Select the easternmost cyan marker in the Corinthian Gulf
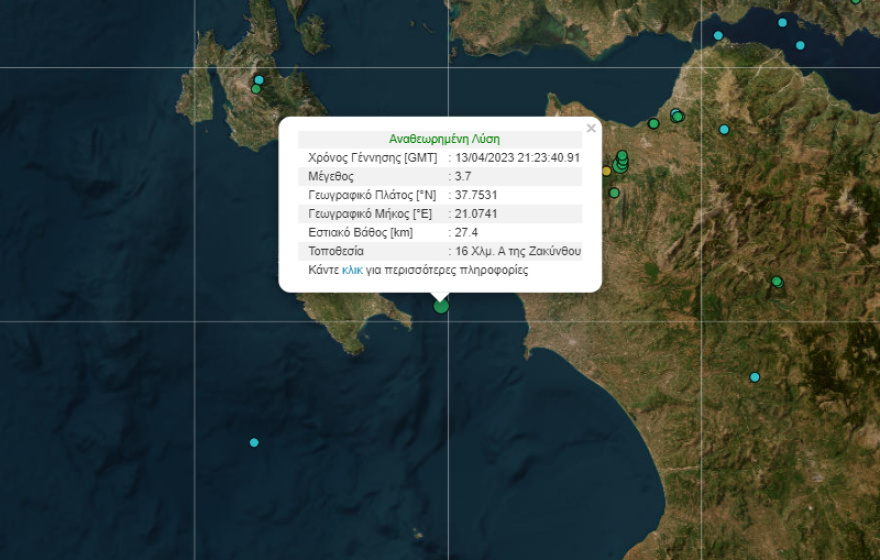This screenshot has height=560, width=880. (x=800, y=45)
